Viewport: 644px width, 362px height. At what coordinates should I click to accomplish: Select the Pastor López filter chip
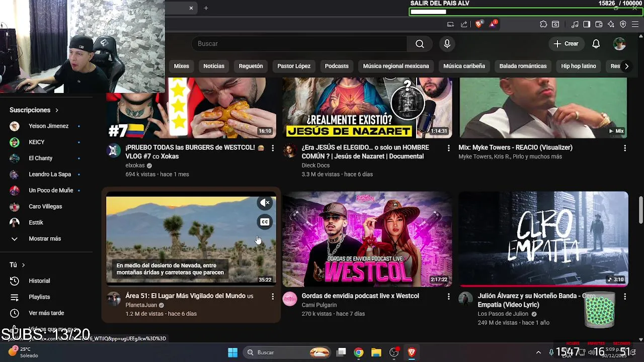pos(294,66)
